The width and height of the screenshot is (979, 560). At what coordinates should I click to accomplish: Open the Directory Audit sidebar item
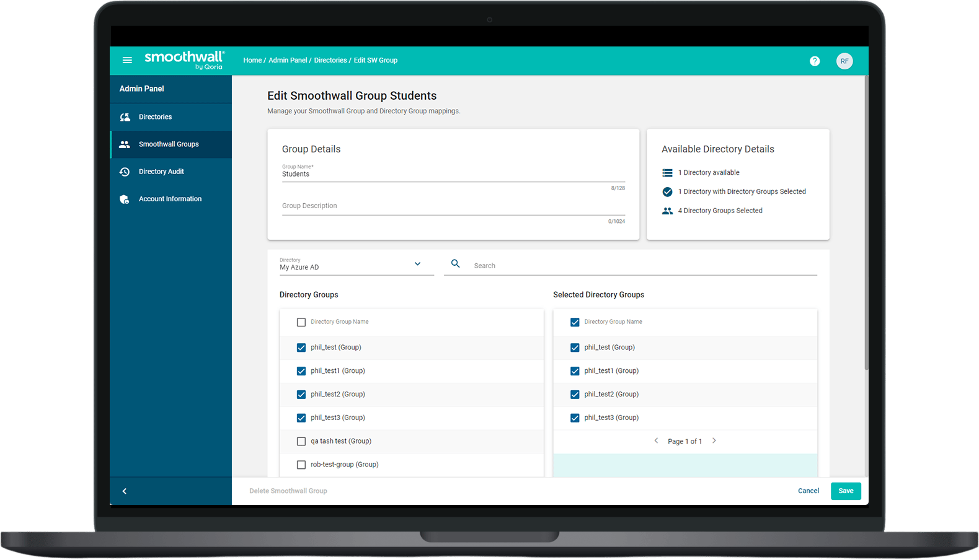coord(171,172)
